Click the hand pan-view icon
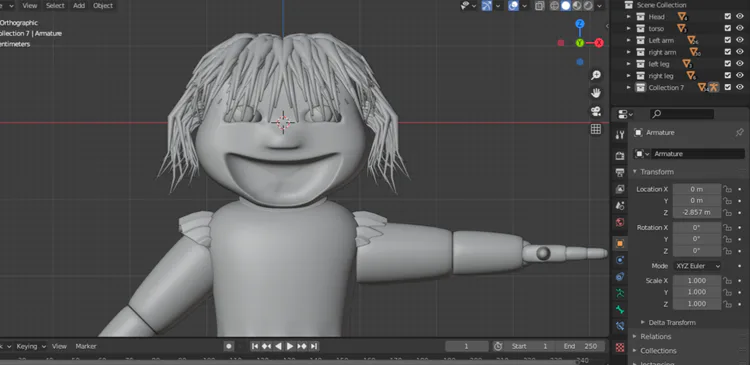 click(x=596, y=93)
